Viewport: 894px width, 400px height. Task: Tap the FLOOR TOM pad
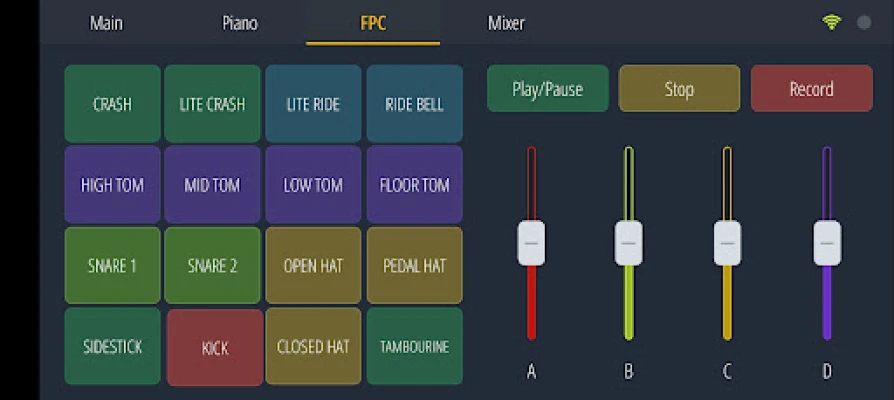[x=414, y=185]
